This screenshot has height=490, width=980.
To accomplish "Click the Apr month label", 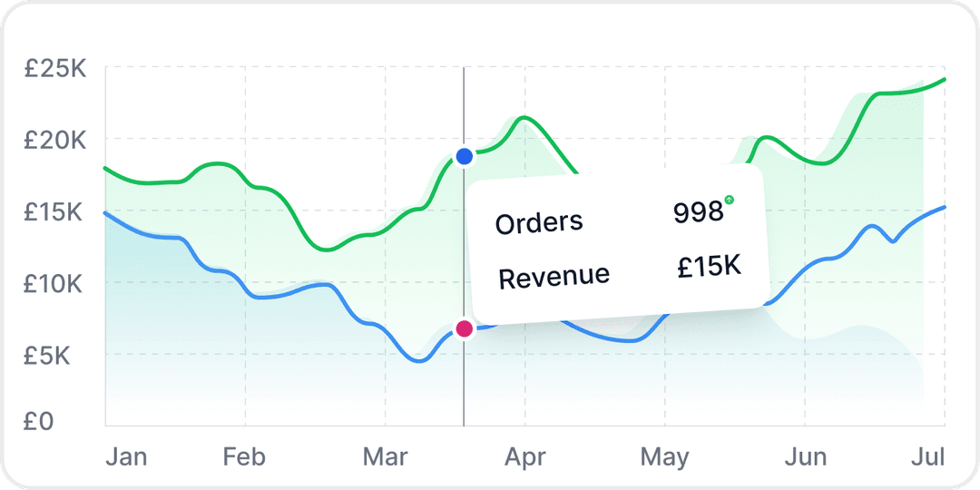I will coord(524,456).
